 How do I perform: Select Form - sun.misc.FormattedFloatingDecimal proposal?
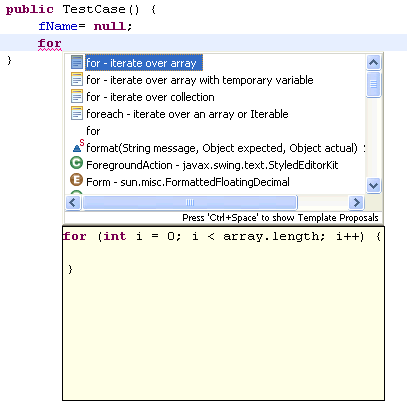coord(188,182)
